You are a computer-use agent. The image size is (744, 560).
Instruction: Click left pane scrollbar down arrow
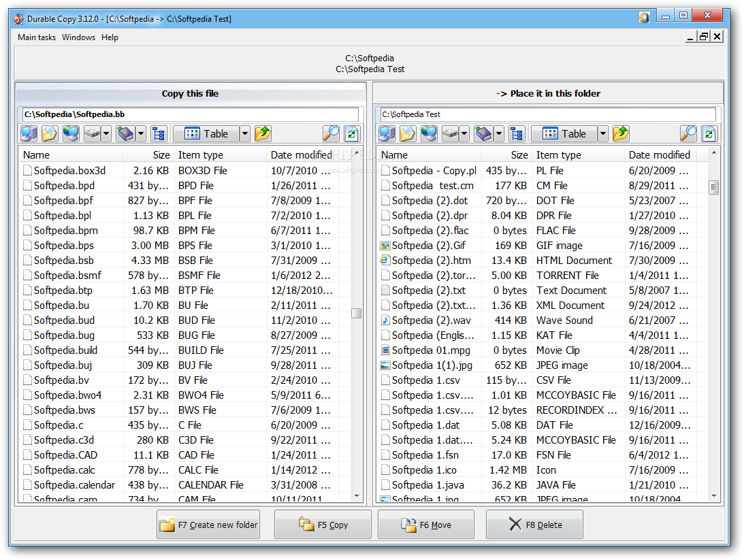click(356, 497)
